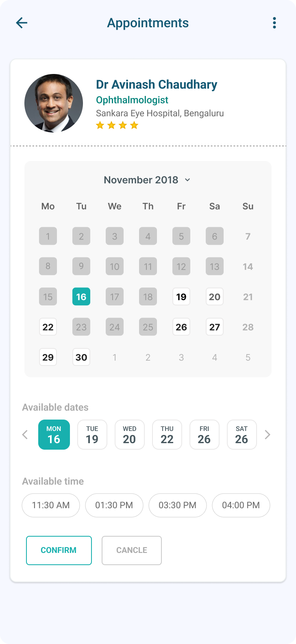Click the CANCLE button
The image size is (296, 644).
tap(132, 550)
